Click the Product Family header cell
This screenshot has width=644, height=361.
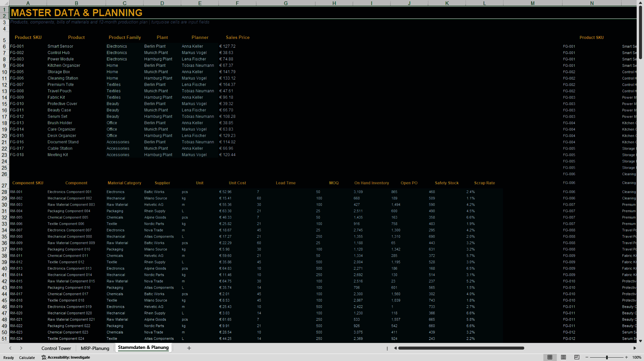click(125, 37)
